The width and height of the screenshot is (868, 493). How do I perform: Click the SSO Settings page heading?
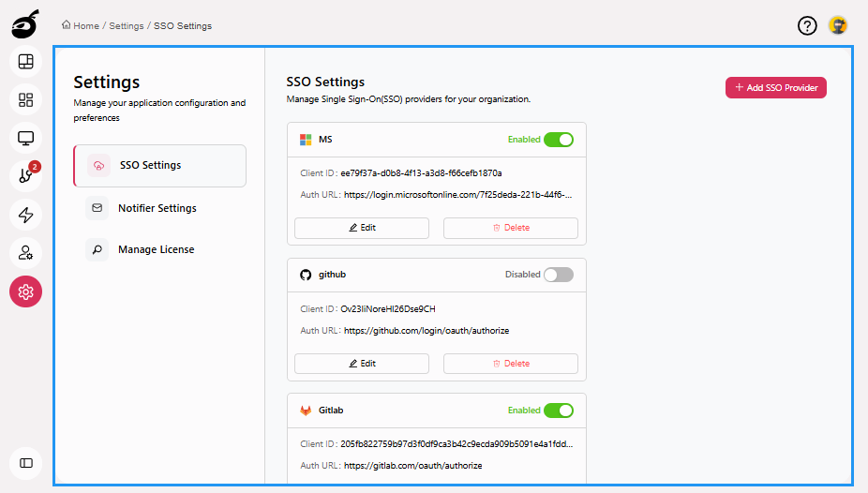click(325, 82)
